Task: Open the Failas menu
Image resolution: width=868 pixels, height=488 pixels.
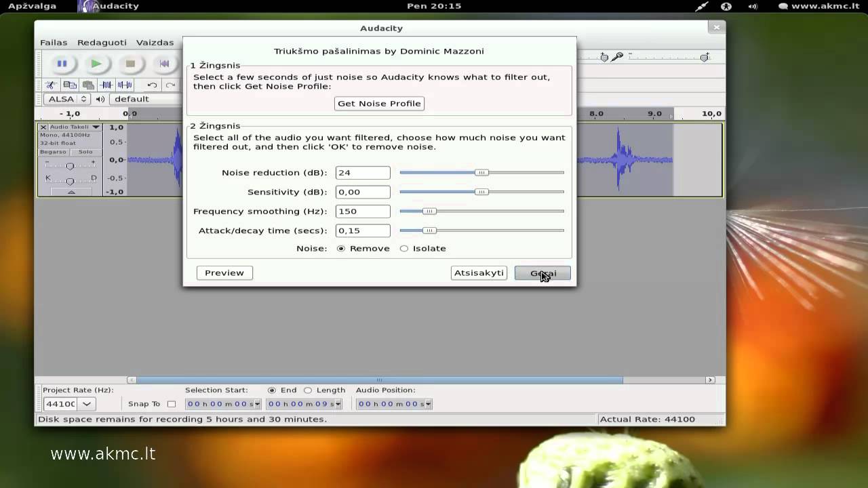Action: click(x=54, y=42)
